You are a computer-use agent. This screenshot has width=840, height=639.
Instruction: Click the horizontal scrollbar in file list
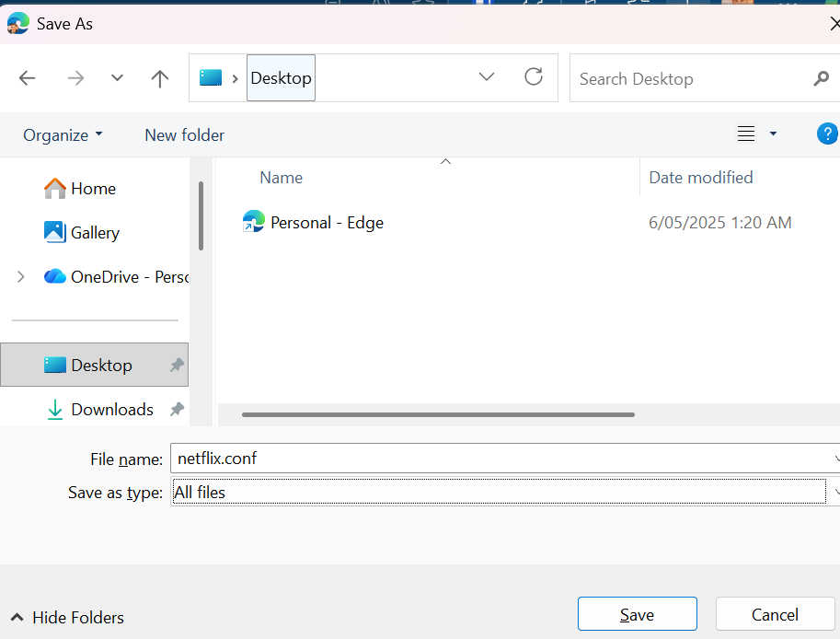tap(438, 414)
